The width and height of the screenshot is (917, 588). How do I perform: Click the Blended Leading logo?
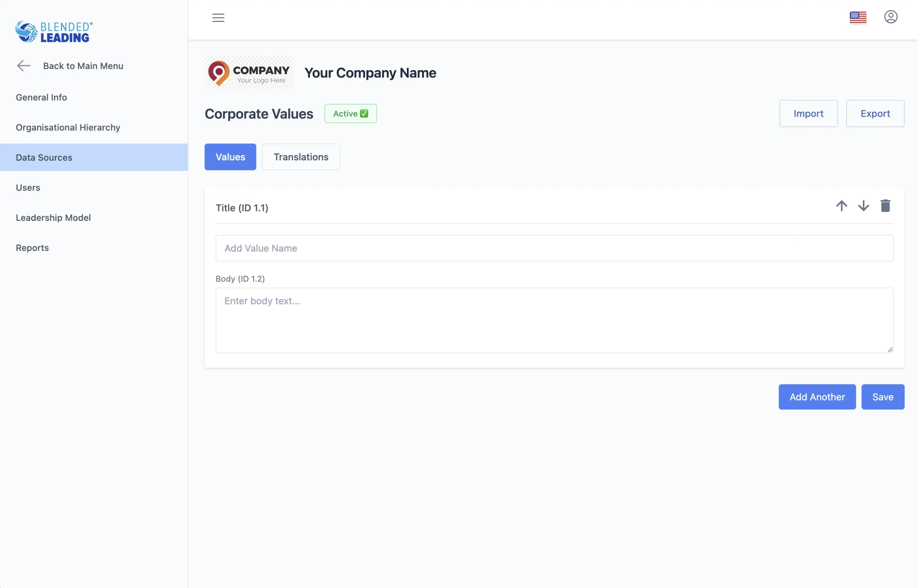tap(54, 32)
